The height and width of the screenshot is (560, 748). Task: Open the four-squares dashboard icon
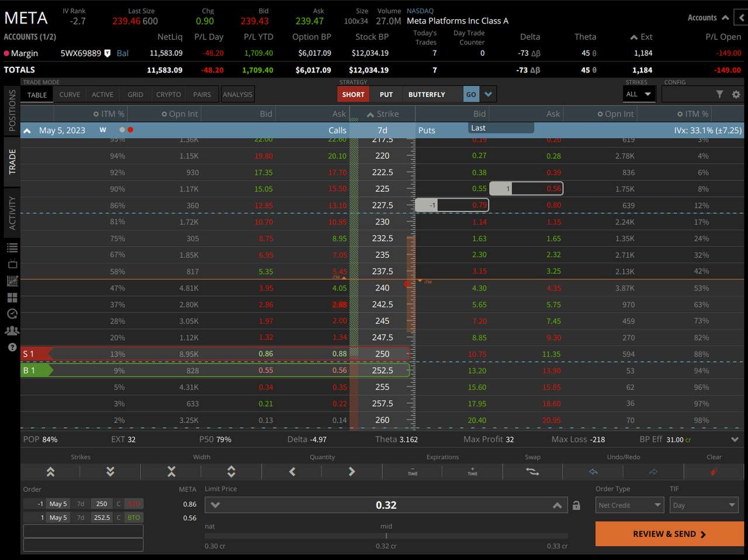12,298
